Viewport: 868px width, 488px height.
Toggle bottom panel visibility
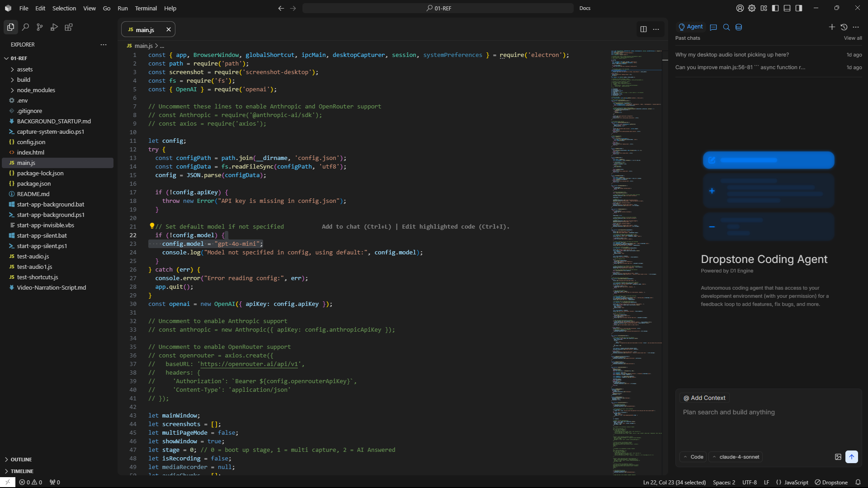pyautogui.click(x=787, y=8)
